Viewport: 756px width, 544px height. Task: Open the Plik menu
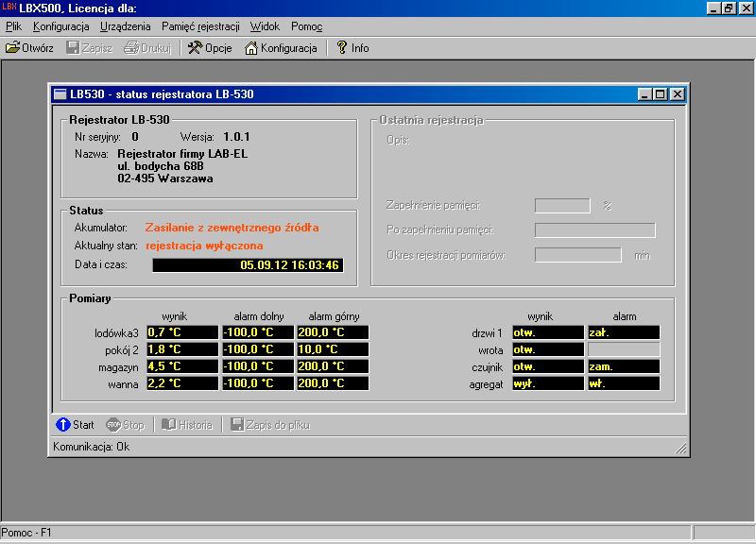(x=13, y=26)
